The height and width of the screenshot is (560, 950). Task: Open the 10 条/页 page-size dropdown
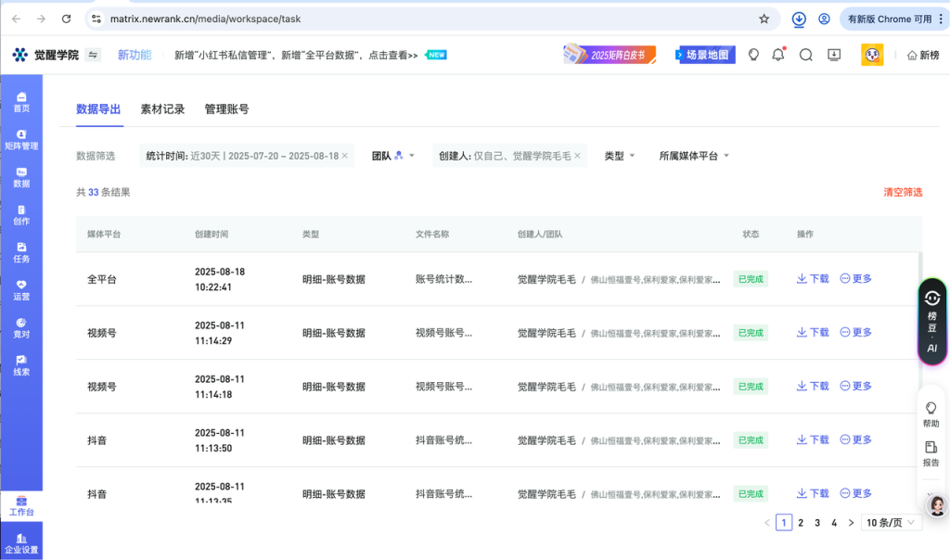pyautogui.click(x=890, y=523)
